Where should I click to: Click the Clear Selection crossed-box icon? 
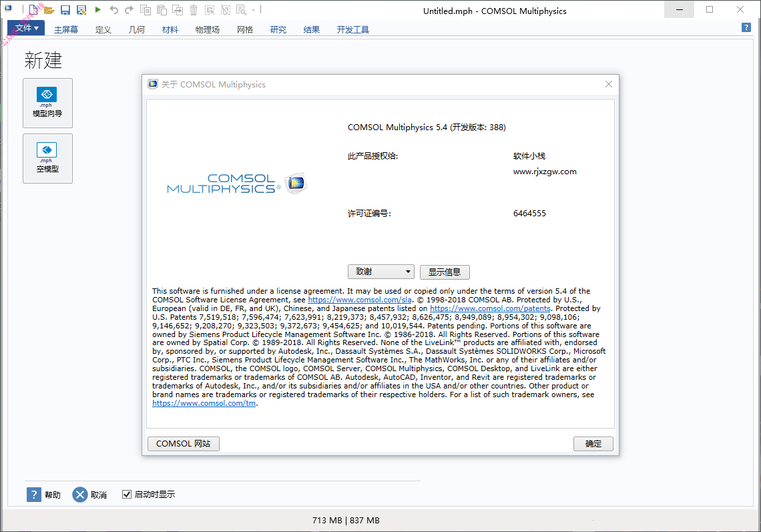pyautogui.click(x=226, y=10)
